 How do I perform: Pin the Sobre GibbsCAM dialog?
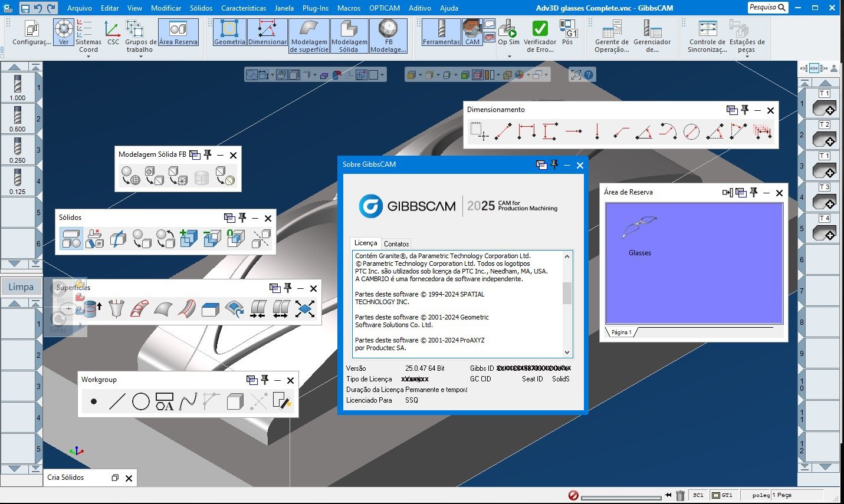pos(554,164)
